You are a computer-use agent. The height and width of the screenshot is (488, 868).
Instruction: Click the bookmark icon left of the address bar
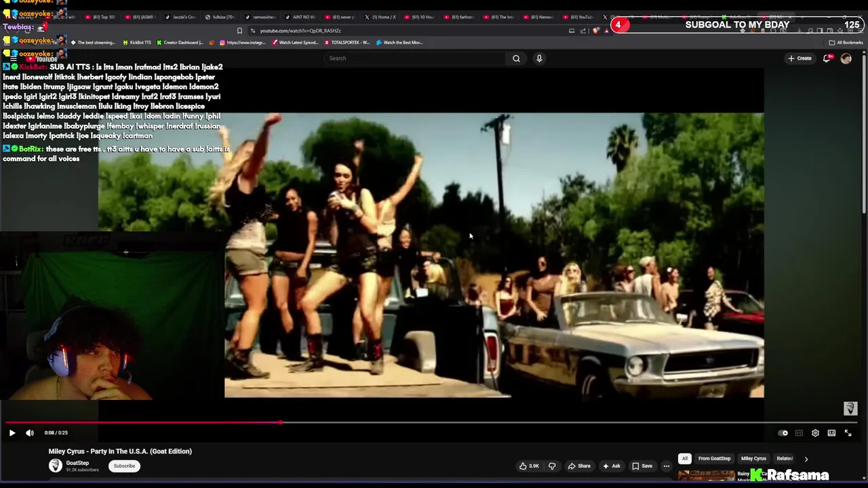(x=239, y=30)
